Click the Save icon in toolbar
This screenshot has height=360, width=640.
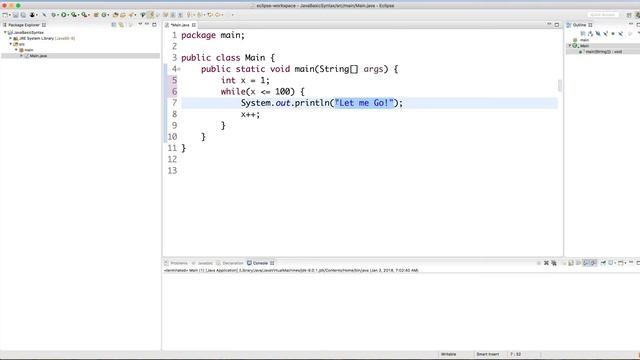click(x=15, y=15)
